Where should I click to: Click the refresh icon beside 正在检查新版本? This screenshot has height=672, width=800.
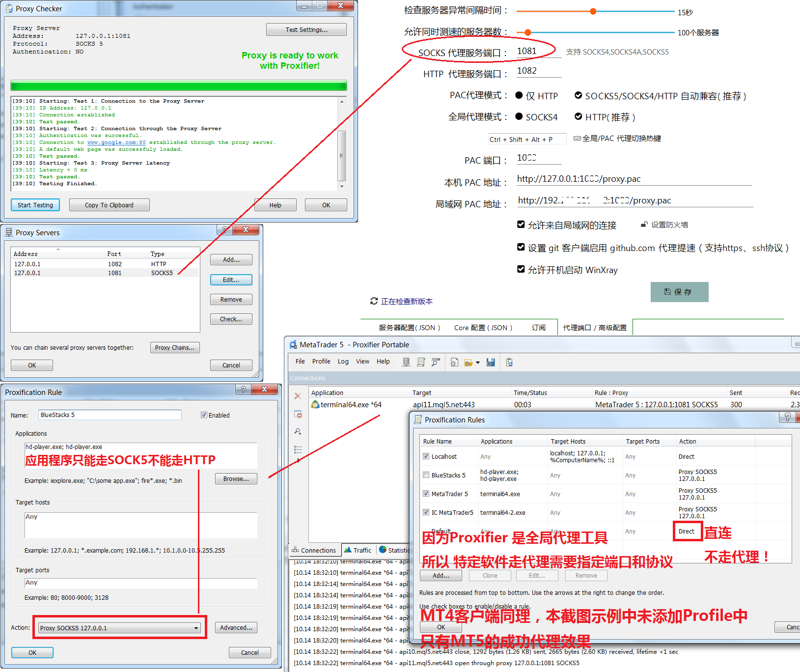coord(374,301)
